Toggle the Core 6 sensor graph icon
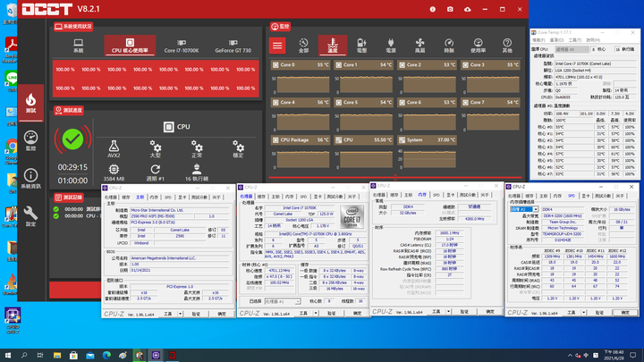 pyautogui.click(x=402, y=102)
